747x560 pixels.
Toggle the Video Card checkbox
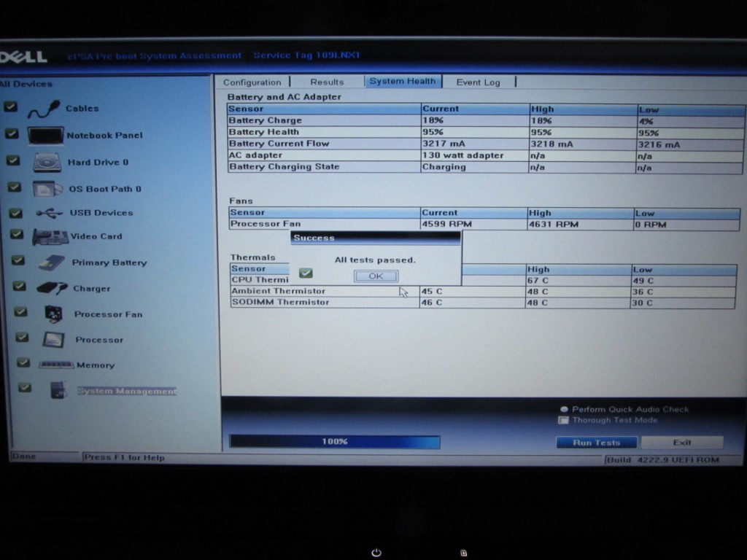tap(17, 234)
